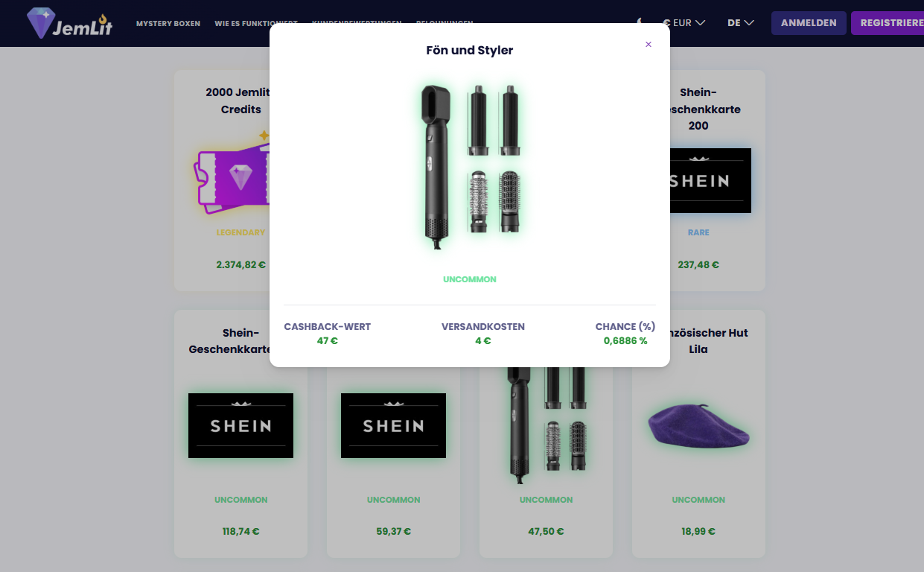924x572 pixels.
Task: Click the Chance (%) value 0,6886 %
Action: click(625, 340)
